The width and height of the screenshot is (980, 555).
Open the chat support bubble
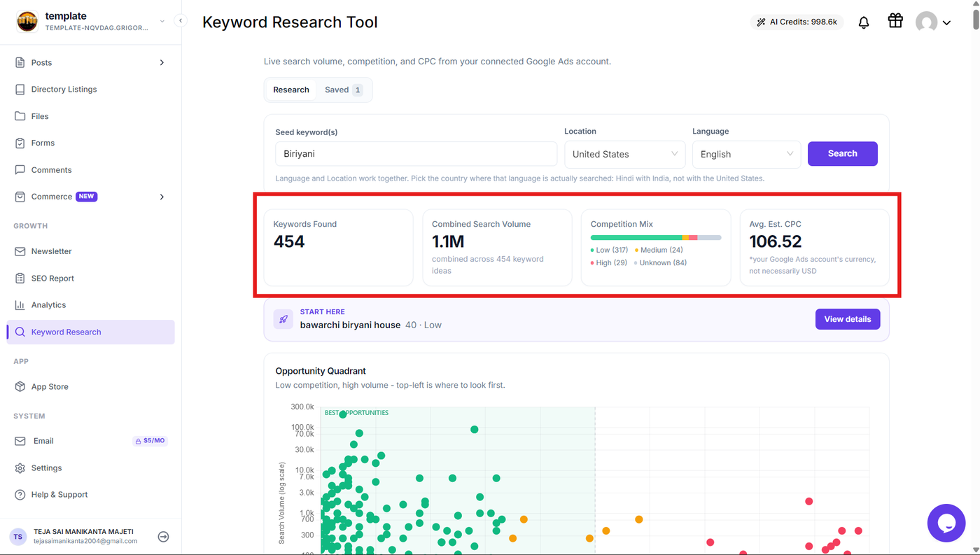click(946, 523)
